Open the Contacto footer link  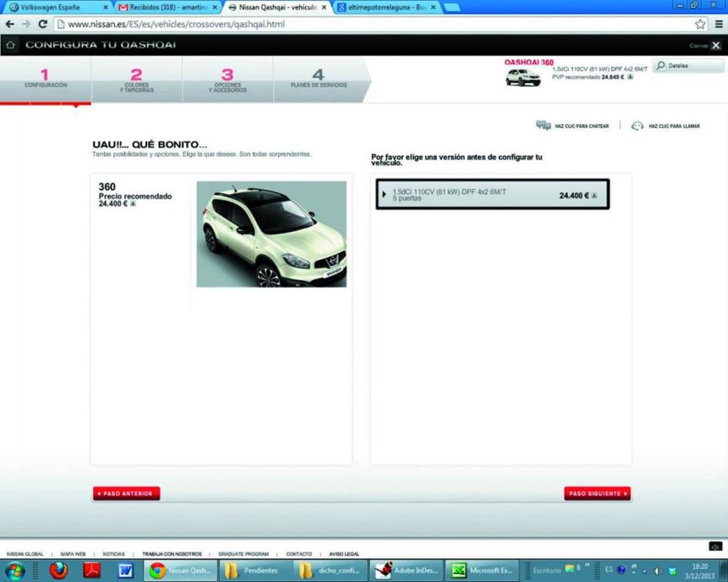tap(299, 554)
